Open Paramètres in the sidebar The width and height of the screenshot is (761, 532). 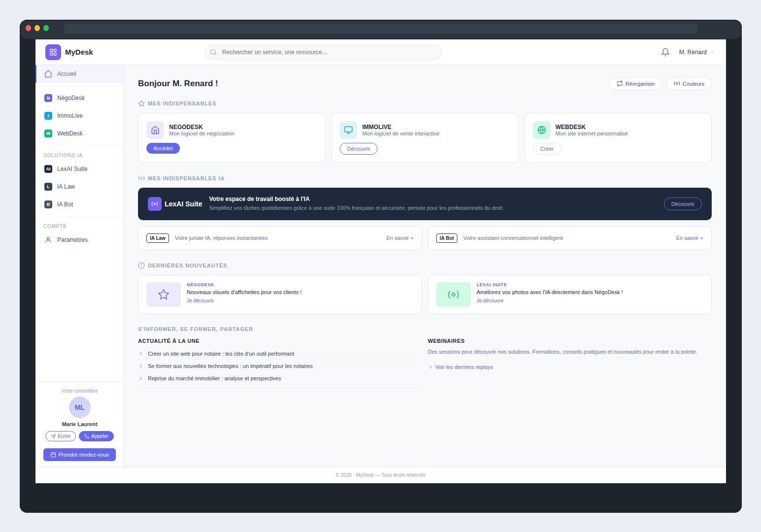(80, 240)
